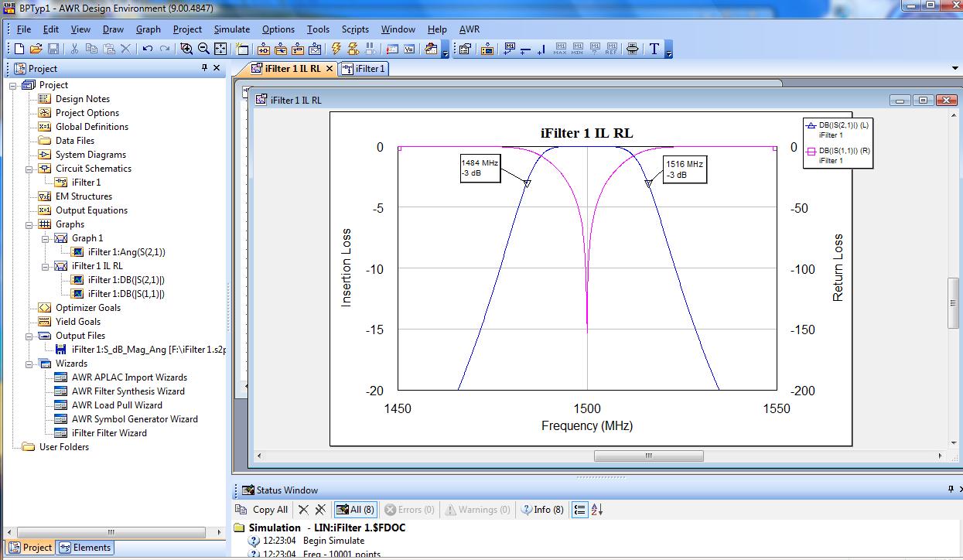Clear all status messages with double X icon
The width and height of the screenshot is (963, 560).
pyautogui.click(x=319, y=510)
